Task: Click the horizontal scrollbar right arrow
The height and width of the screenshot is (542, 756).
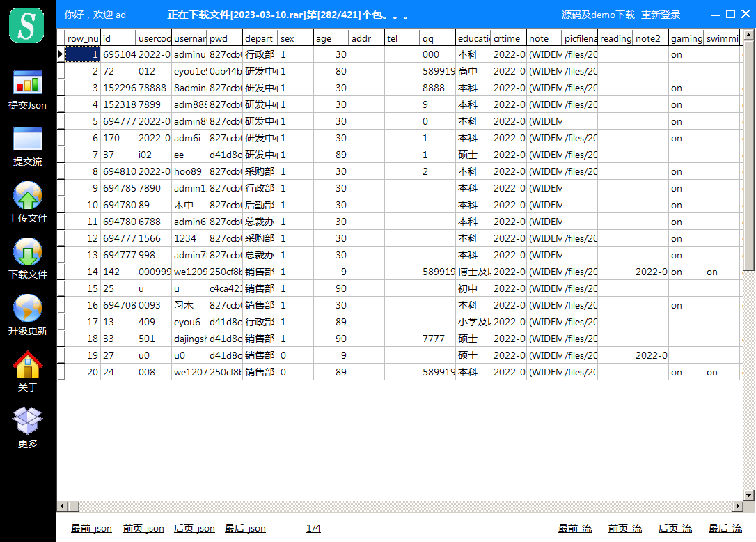Action: [x=738, y=506]
